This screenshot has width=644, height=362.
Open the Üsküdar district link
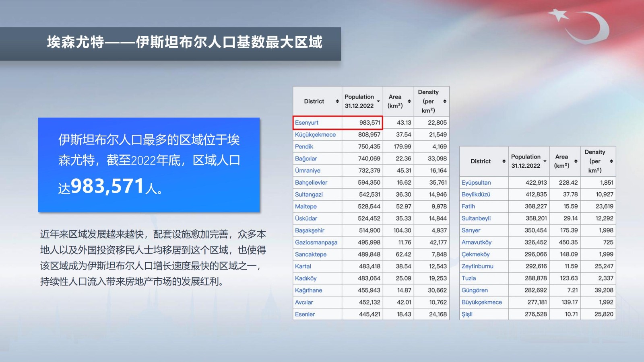point(306,218)
